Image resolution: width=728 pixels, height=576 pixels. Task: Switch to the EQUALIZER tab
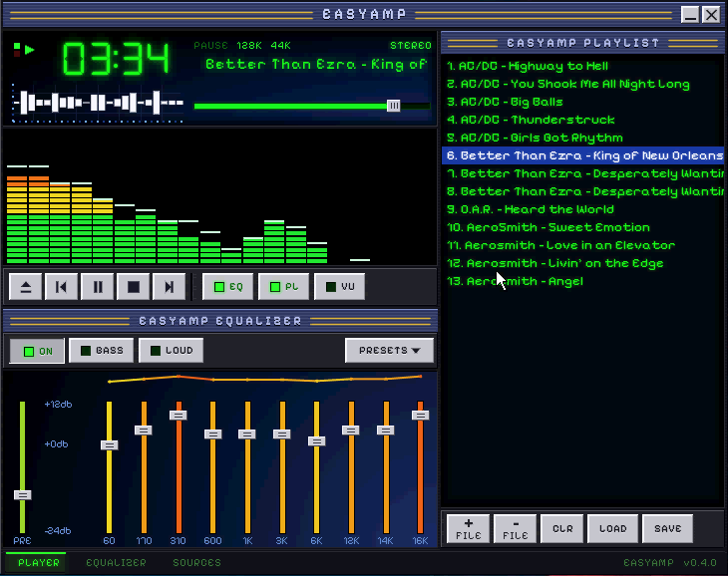(x=116, y=563)
